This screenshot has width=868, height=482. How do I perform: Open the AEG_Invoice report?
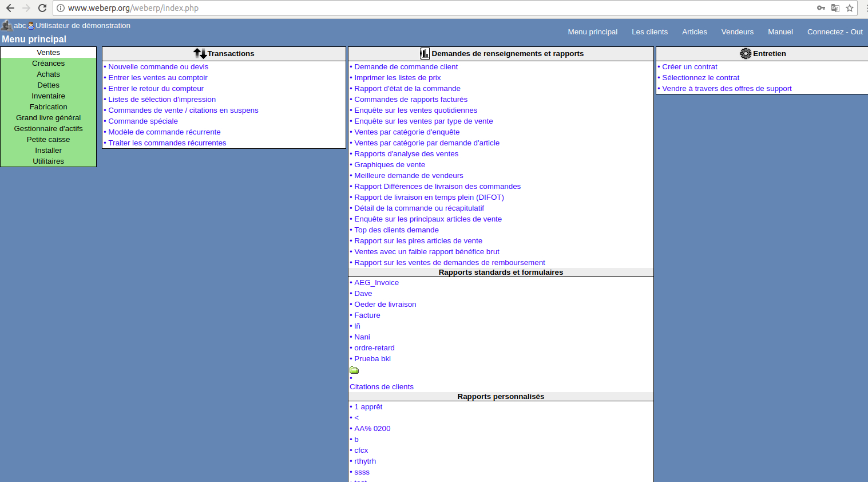tap(376, 282)
